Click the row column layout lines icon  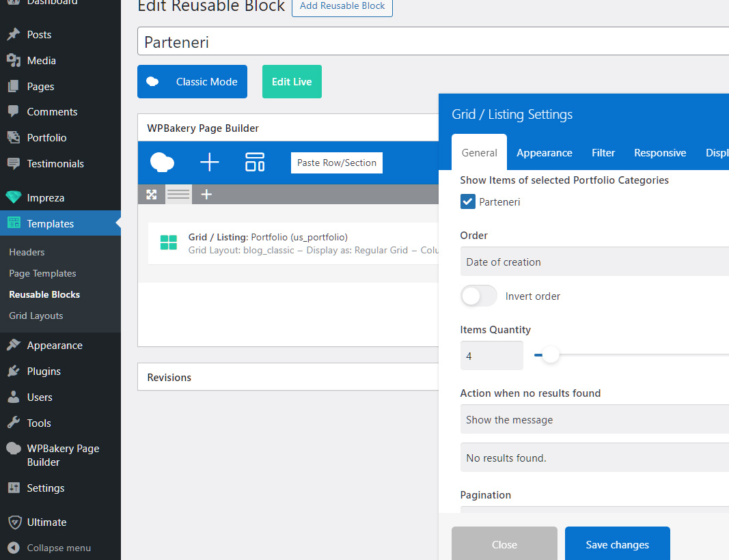[178, 194]
